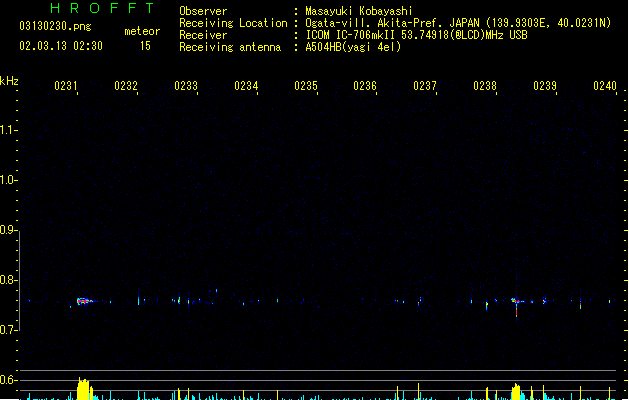Click the 1.1 kHz axis tick
Viewport: 629px width, 400px height.
pyautogui.click(x=8, y=130)
